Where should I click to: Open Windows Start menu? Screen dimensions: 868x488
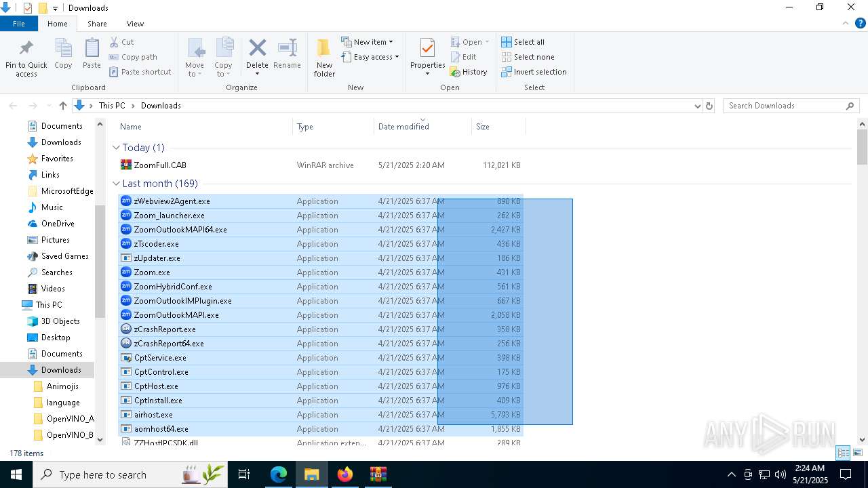tap(16, 474)
